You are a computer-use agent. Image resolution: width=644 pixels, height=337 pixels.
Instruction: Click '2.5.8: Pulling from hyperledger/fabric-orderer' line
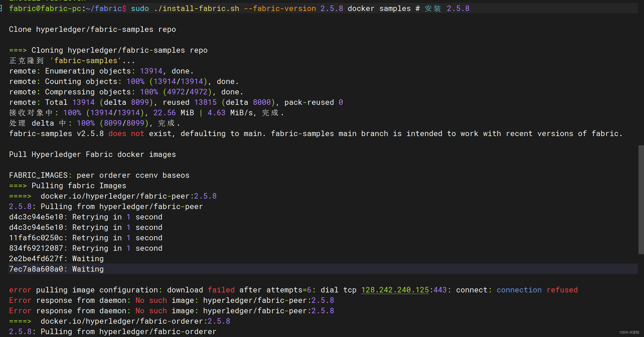(113, 331)
